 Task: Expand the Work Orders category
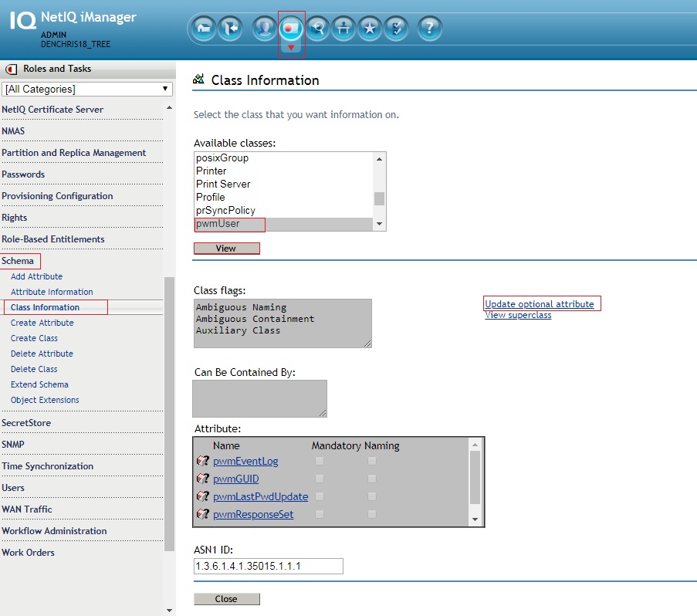[28, 553]
